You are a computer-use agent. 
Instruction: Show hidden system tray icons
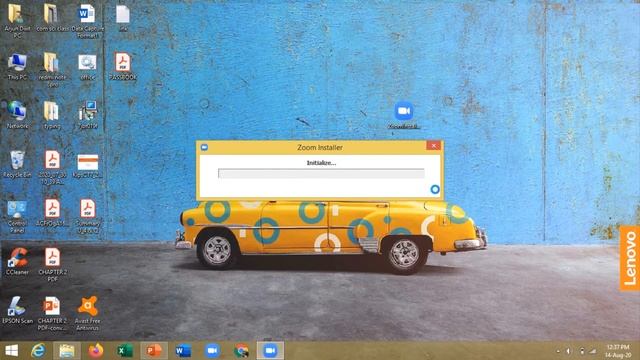pyautogui.click(x=558, y=351)
